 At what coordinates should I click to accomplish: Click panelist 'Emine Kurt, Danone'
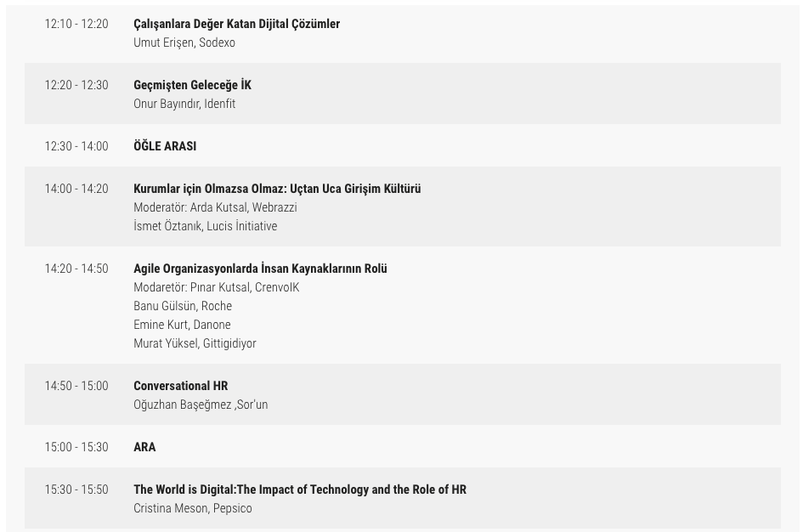(182, 325)
